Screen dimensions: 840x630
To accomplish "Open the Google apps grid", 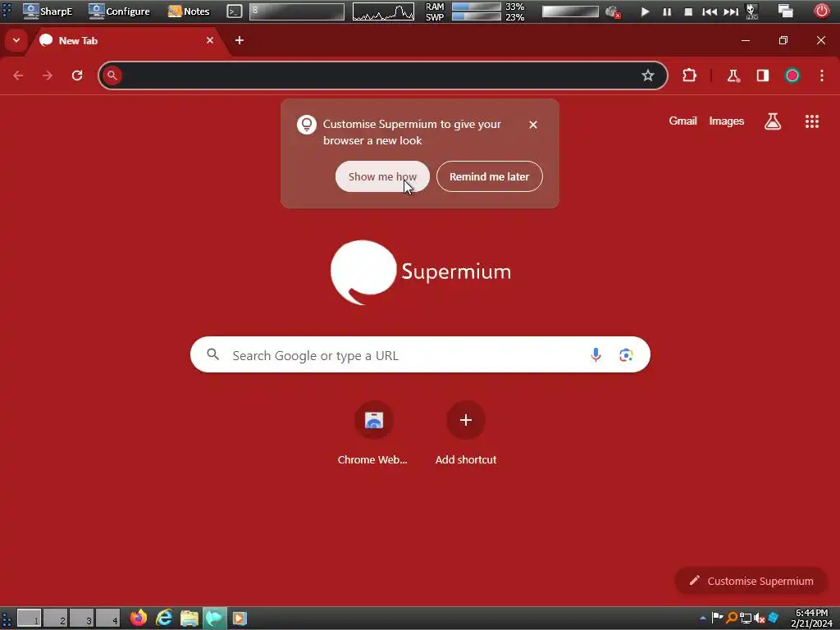I will (x=812, y=121).
